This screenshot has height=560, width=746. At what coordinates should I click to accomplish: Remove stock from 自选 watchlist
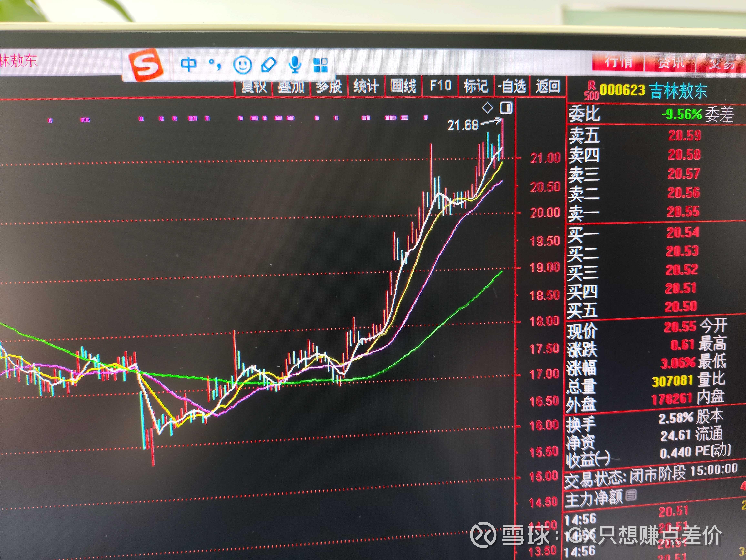[x=512, y=86]
